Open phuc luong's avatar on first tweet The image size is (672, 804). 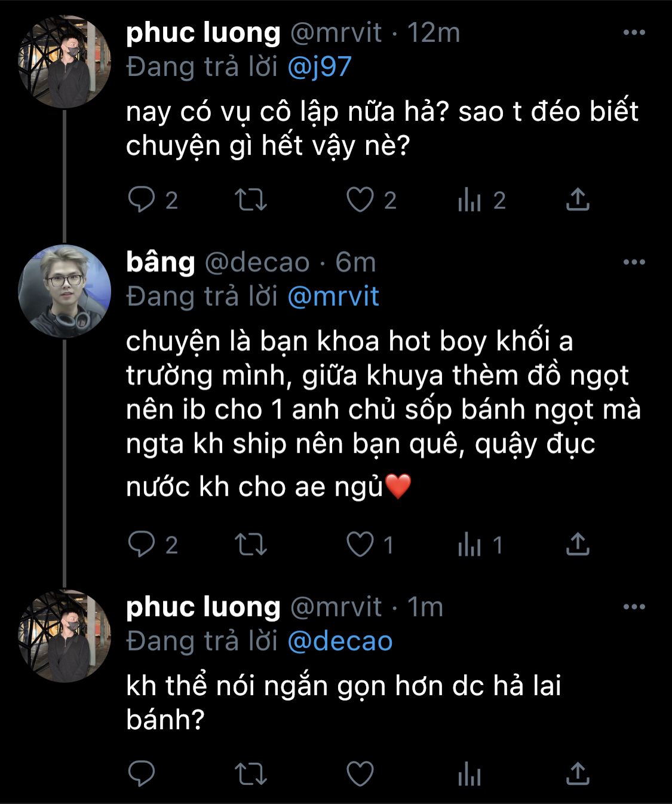65,62
